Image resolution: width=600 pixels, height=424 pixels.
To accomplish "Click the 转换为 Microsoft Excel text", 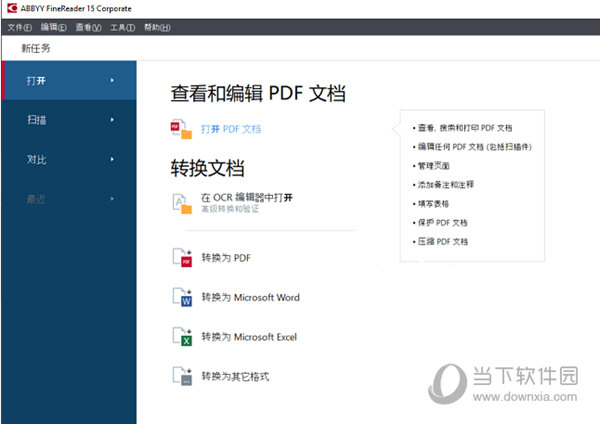I will [x=248, y=337].
